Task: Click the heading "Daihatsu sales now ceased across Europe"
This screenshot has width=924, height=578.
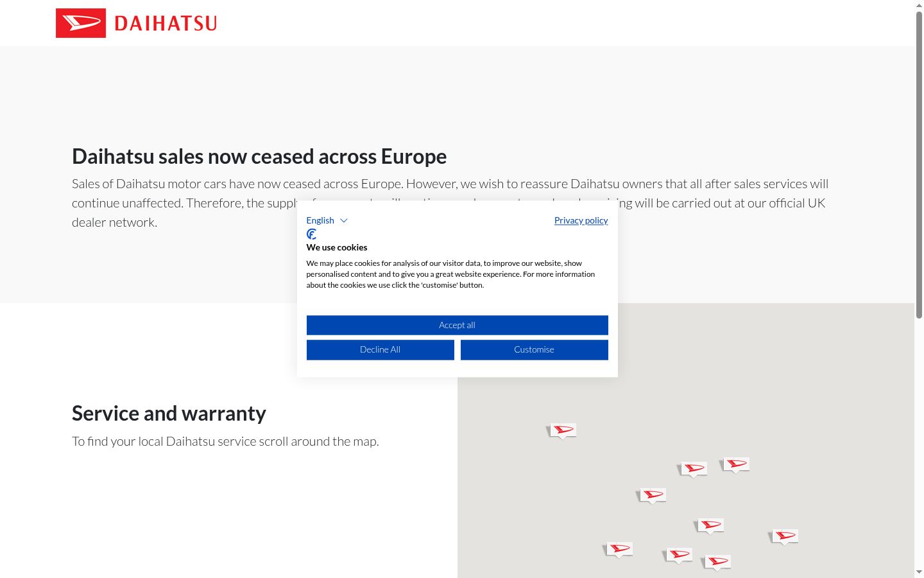Action: pos(259,156)
